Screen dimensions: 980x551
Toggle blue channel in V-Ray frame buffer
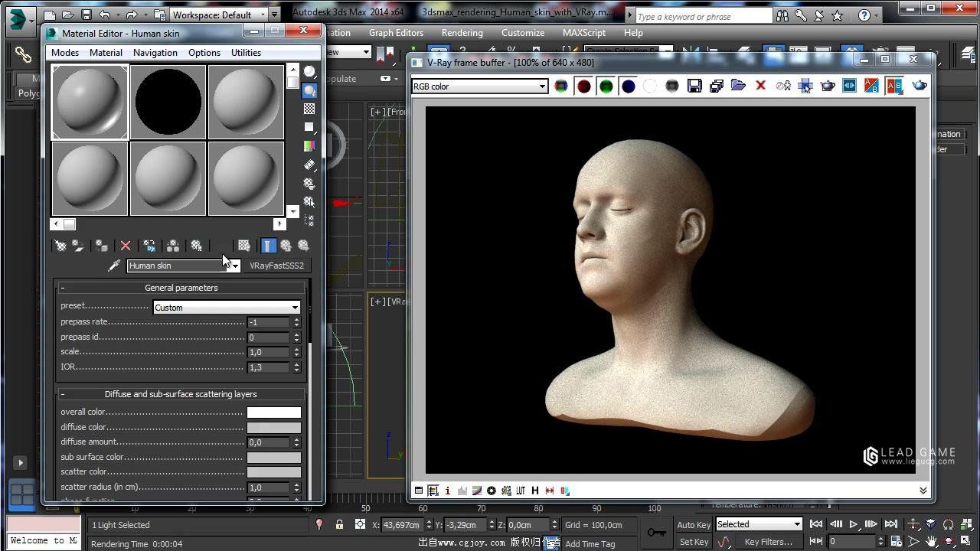(628, 86)
